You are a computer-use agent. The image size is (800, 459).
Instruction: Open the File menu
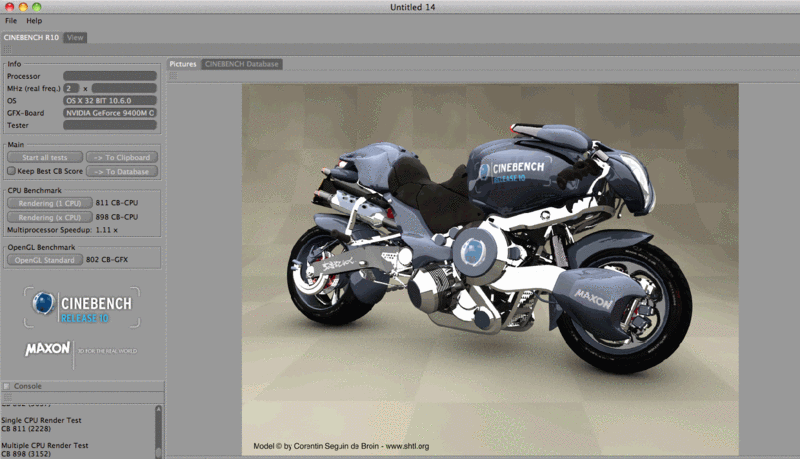[x=11, y=20]
